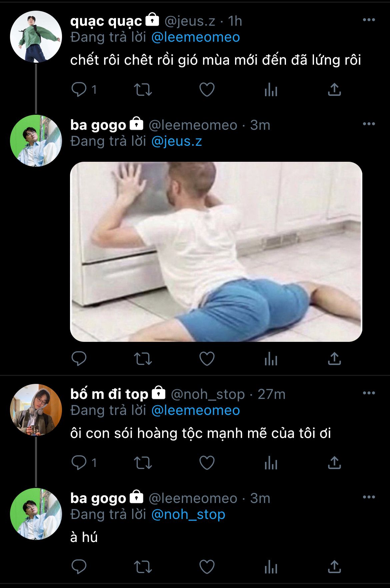This screenshot has width=390, height=588.
Task: Like ba gogo's image reply
Action: pyautogui.click(x=207, y=359)
